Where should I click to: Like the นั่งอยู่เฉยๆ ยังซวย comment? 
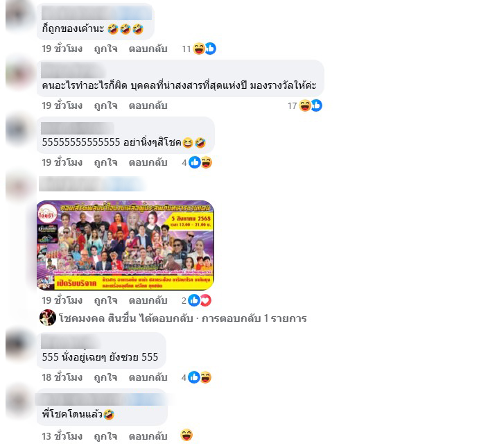tap(105, 378)
